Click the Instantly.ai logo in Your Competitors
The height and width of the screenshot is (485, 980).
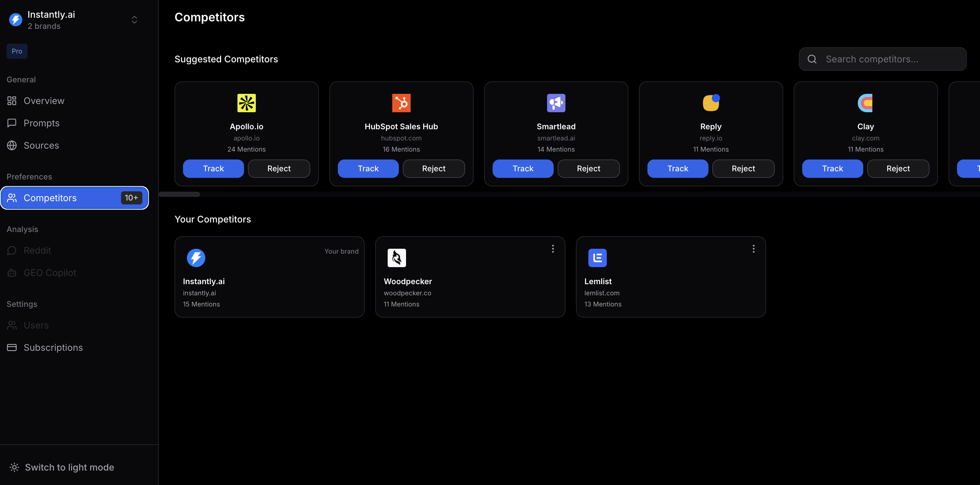[196, 258]
